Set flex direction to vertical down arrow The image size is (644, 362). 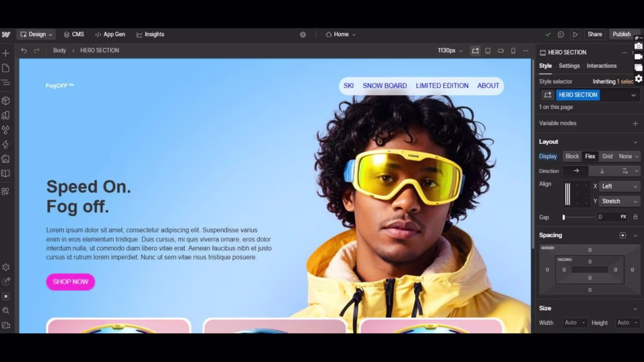(x=602, y=171)
